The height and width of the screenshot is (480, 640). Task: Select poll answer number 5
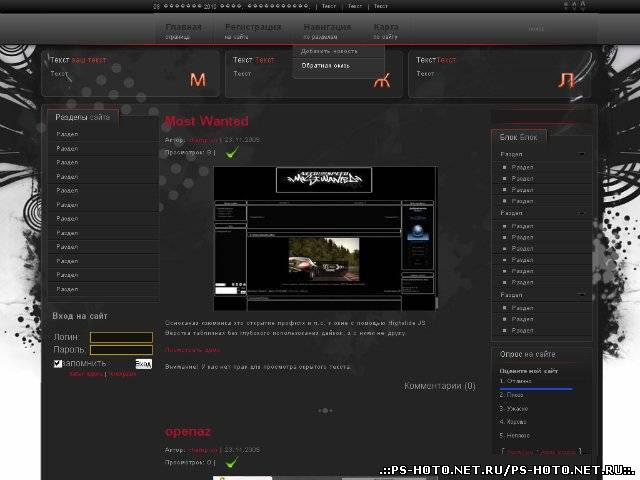[515, 436]
